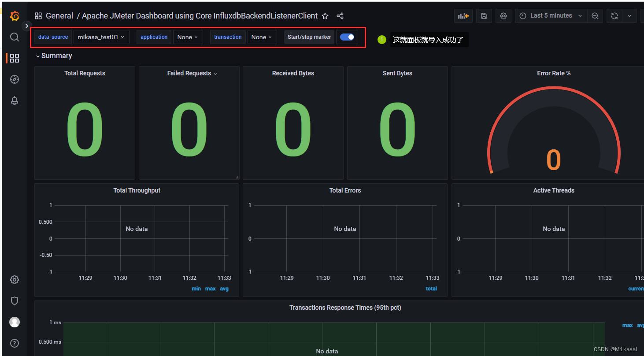Open the Explore compass icon
Viewport: 644px width, 356px height.
click(15, 79)
